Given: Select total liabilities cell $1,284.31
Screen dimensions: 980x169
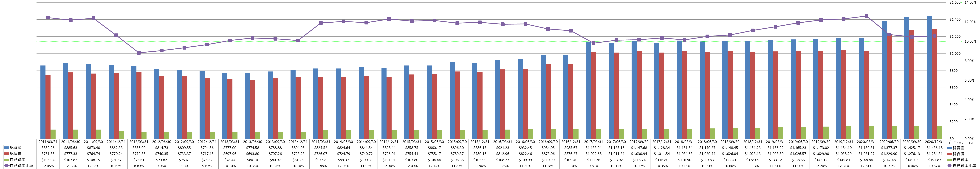Looking at the screenshot, I should coord(934,154).
